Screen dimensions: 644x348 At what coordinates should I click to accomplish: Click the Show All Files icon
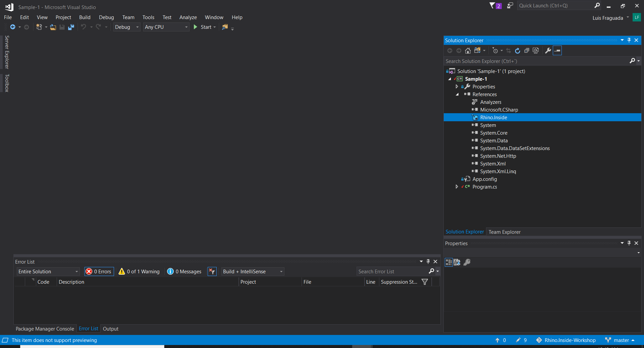coord(536,51)
